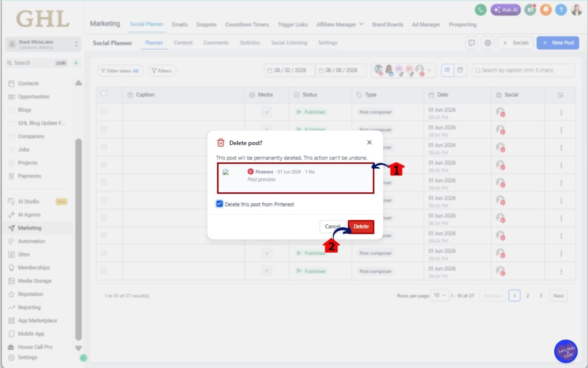Open the Social Listening sub-tab

point(289,43)
